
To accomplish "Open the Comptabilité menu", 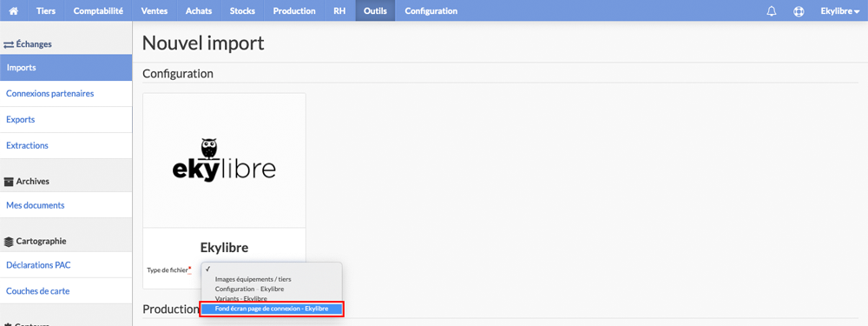I will (98, 10).
